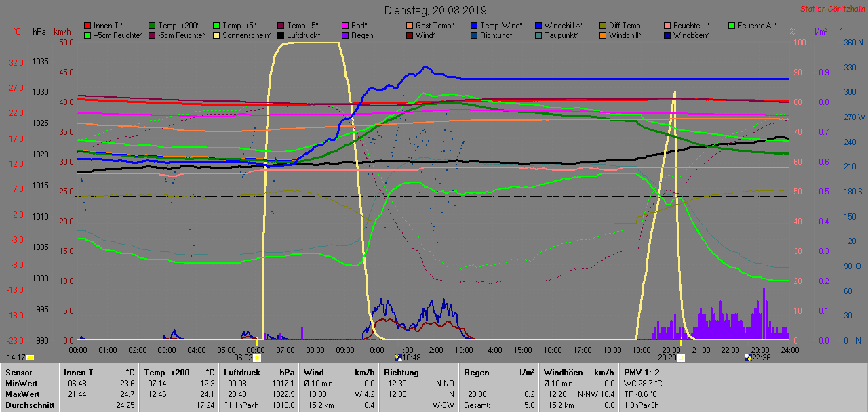
Task: Select the "MinWert" row label
Action: click(22, 383)
